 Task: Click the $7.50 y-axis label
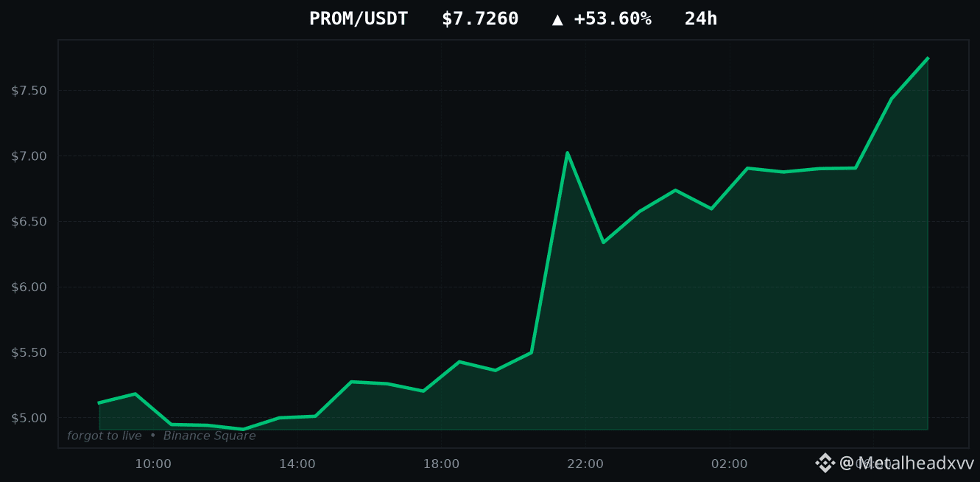tap(29, 91)
